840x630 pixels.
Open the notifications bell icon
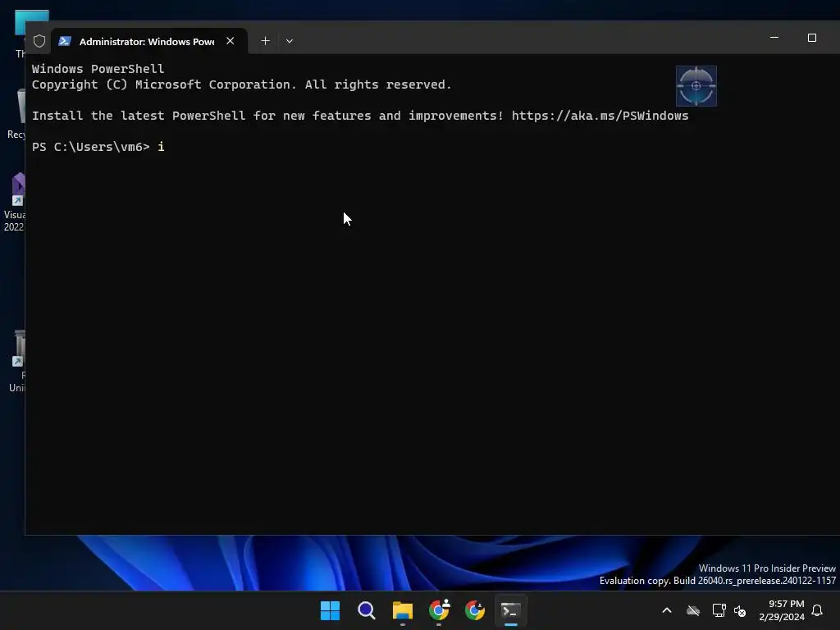pos(818,610)
